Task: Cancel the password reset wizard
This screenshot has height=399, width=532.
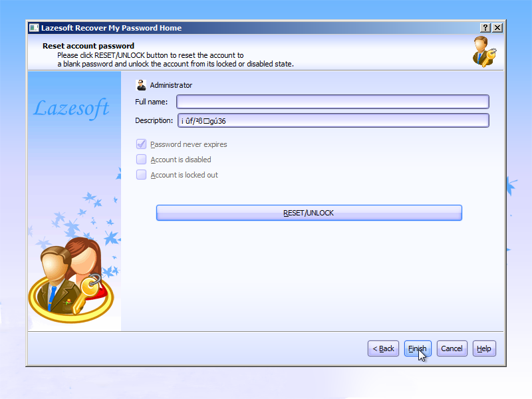Action: click(452, 348)
